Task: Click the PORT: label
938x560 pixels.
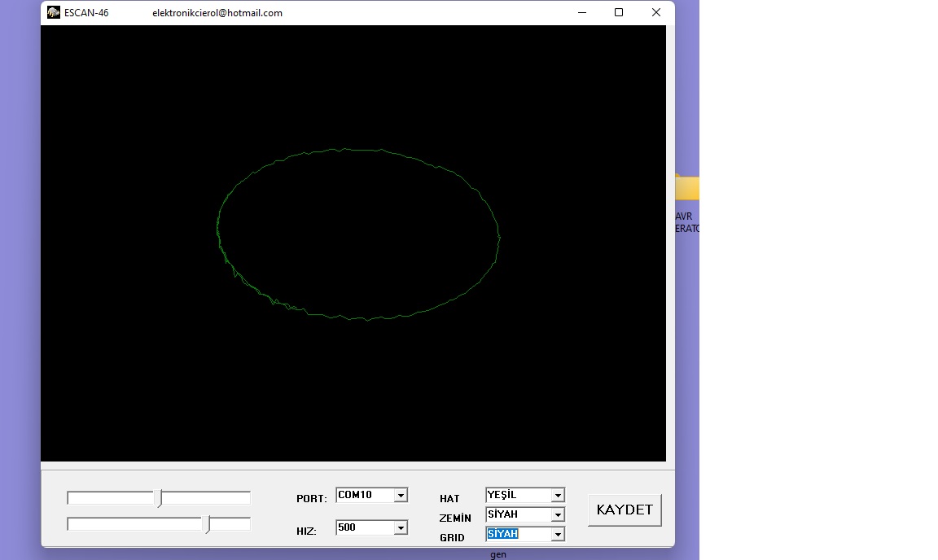Action: coord(312,498)
